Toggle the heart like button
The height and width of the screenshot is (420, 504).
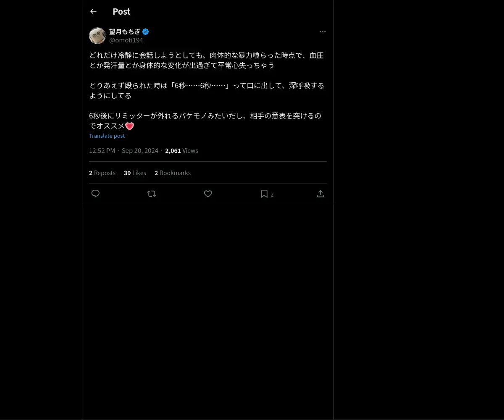click(x=208, y=194)
